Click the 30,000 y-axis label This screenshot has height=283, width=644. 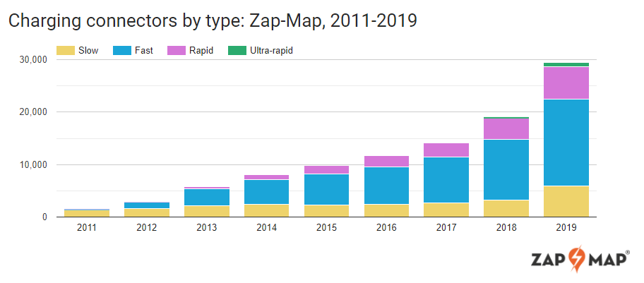click(x=32, y=60)
